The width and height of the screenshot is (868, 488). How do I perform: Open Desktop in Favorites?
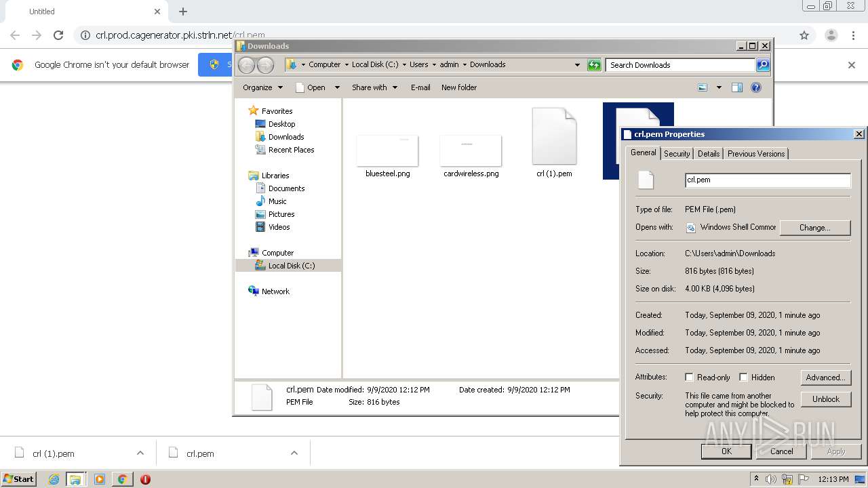coord(281,124)
